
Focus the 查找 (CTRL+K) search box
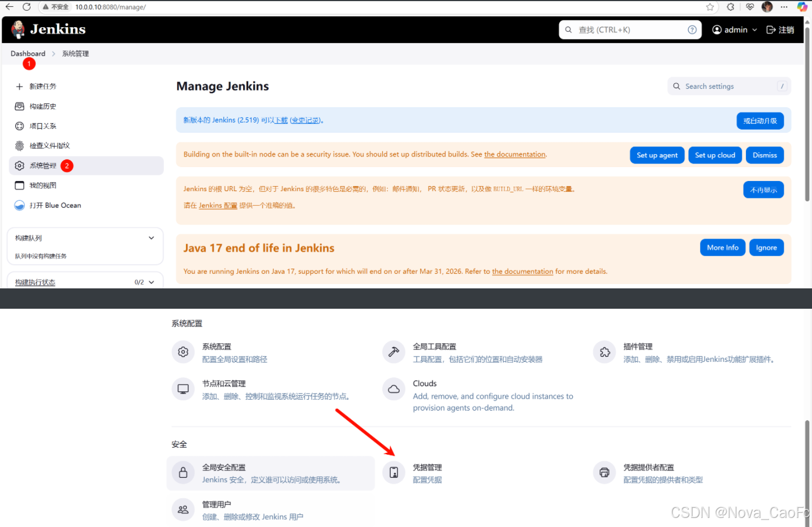pos(630,30)
